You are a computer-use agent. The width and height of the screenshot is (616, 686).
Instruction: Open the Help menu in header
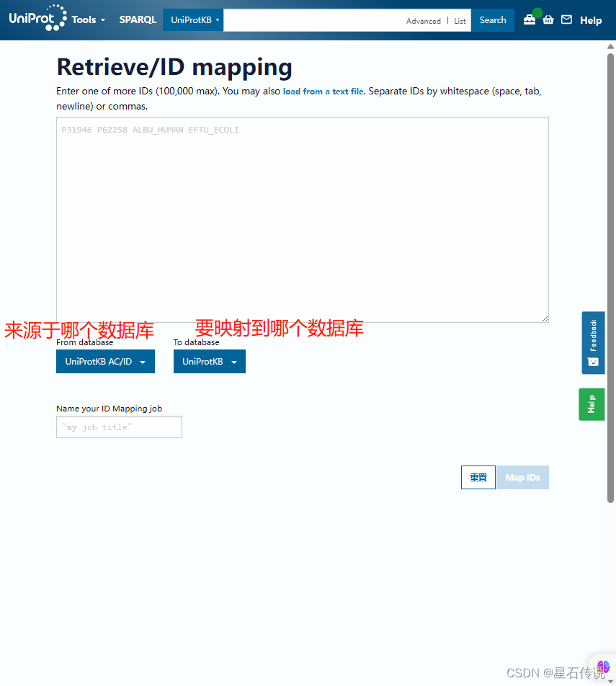[x=591, y=20]
